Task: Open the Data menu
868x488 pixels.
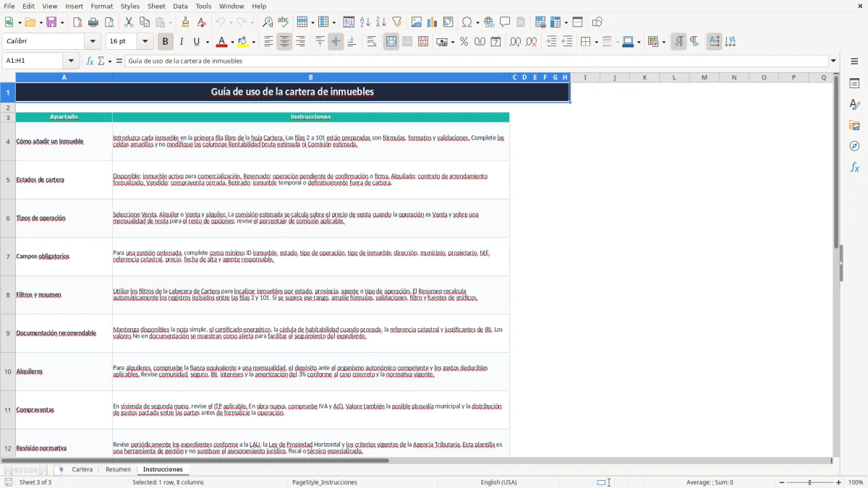Action: 180,6
